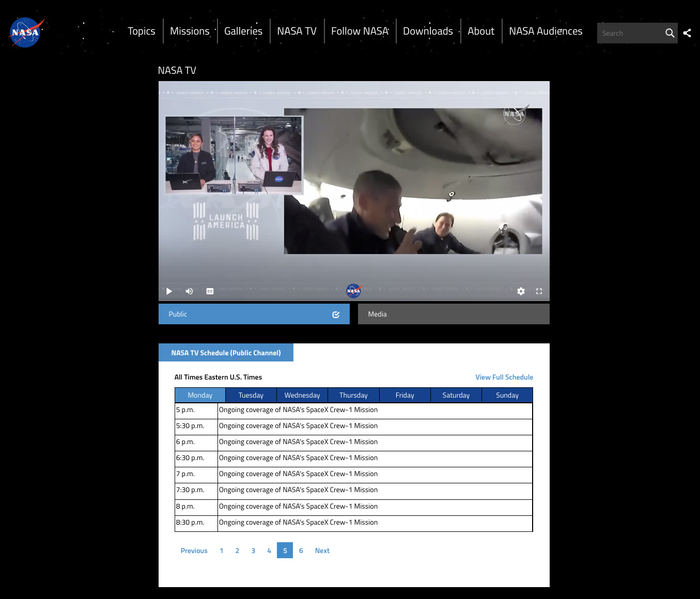
Task: Click the 7:30 p.m. time cell
Action: click(196, 490)
